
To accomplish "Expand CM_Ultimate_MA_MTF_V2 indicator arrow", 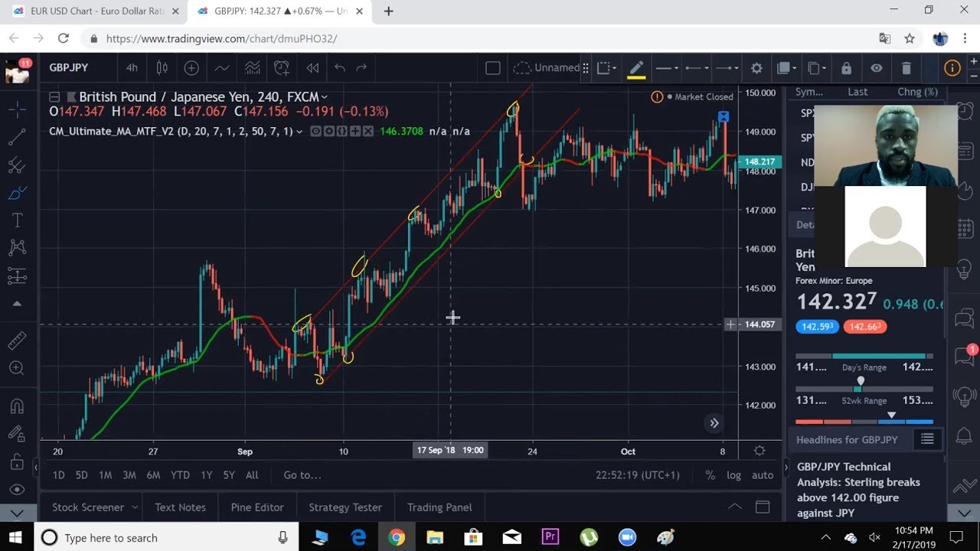I will 299,132.
